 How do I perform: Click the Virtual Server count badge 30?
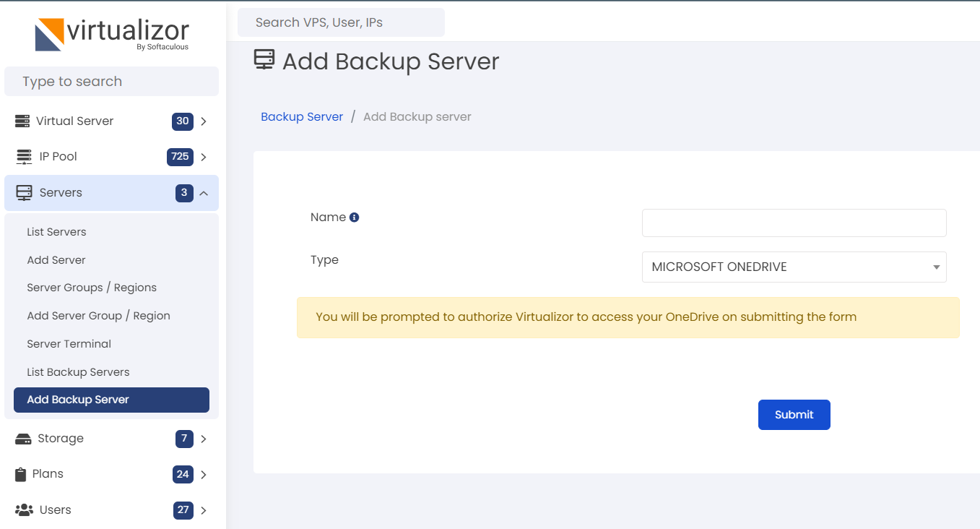pyautogui.click(x=183, y=121)
